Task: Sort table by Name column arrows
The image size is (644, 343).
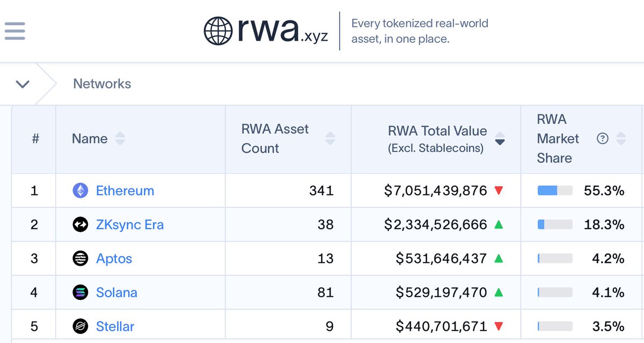Action: pos(120,138)
